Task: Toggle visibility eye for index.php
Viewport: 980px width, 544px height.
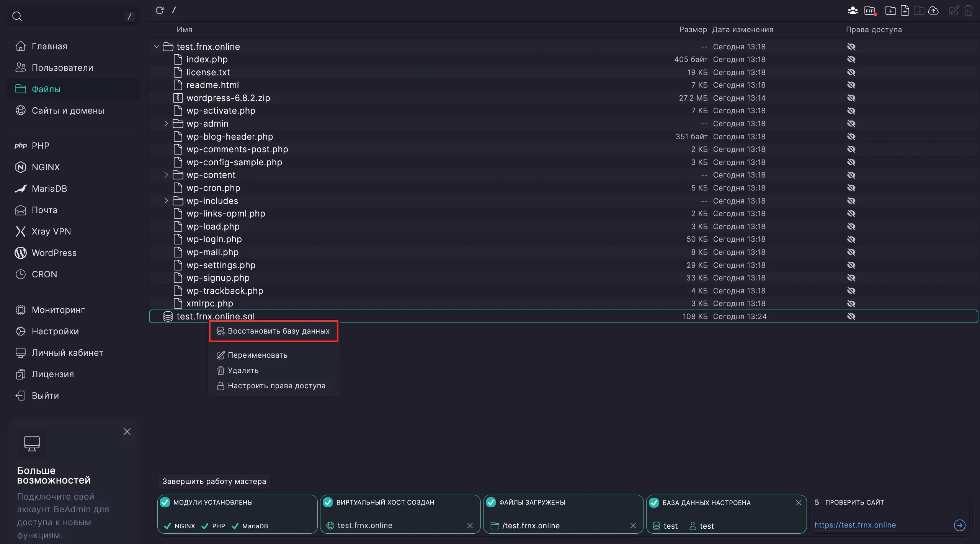Action: (852, 59)
